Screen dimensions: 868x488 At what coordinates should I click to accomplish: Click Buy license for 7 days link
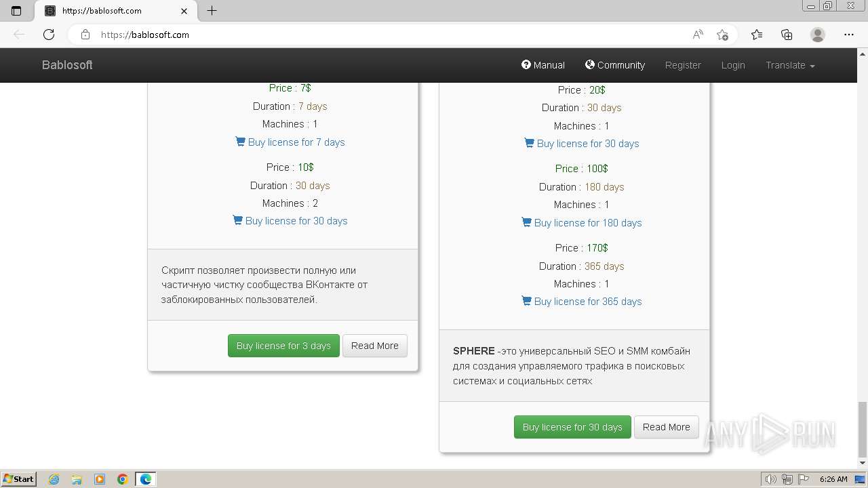(290, 142)
